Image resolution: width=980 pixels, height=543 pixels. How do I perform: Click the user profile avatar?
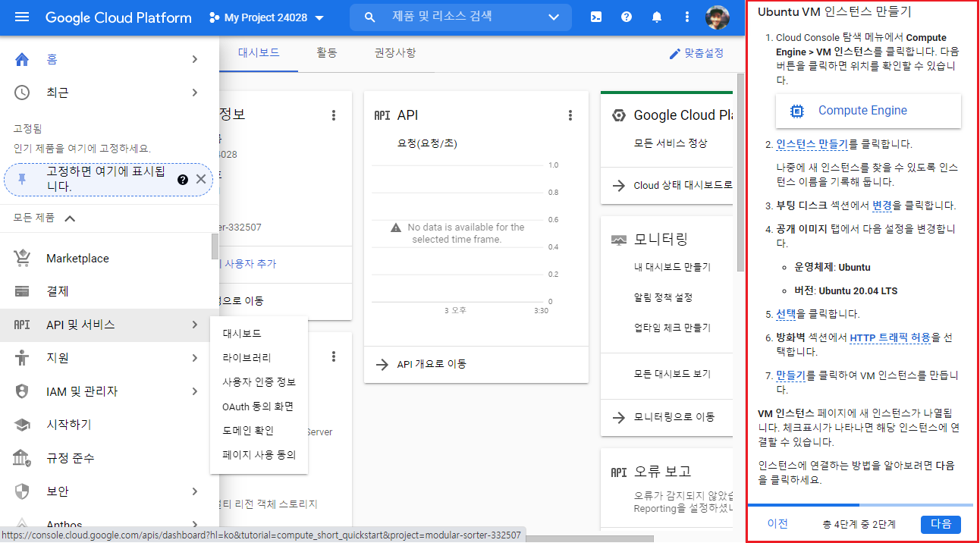[x=718, y=17]
